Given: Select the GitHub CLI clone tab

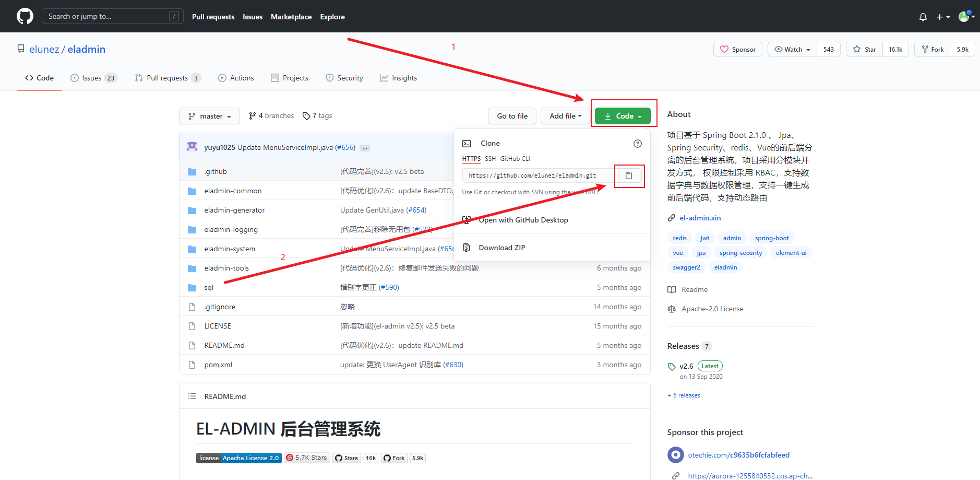Looking at the screenshot, I should click(515, 159).
